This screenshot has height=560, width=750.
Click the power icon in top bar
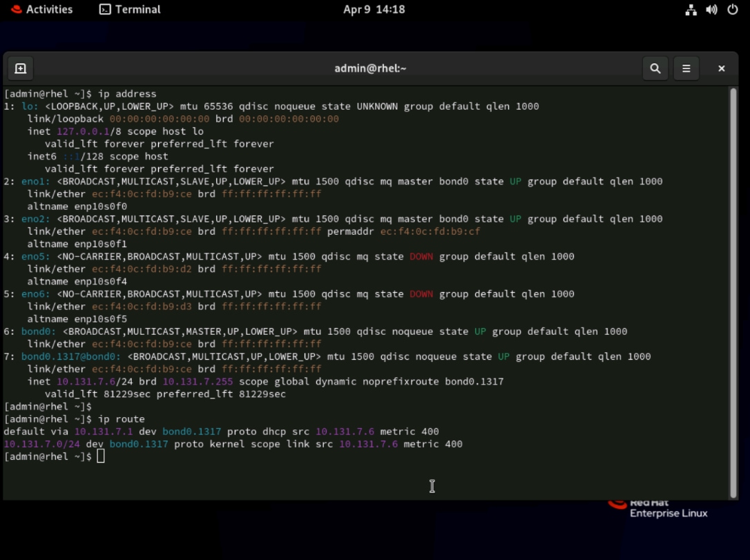point(732,10)
